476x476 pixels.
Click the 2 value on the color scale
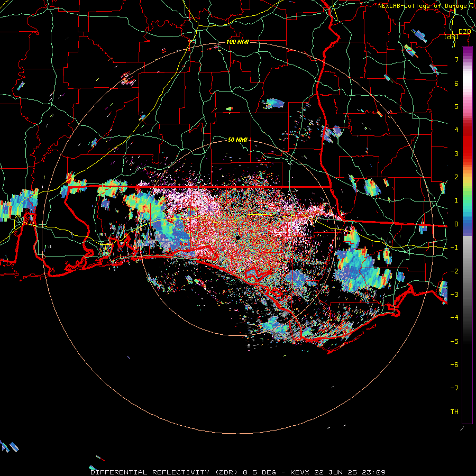pyautogui.click(x=456, y=177)
